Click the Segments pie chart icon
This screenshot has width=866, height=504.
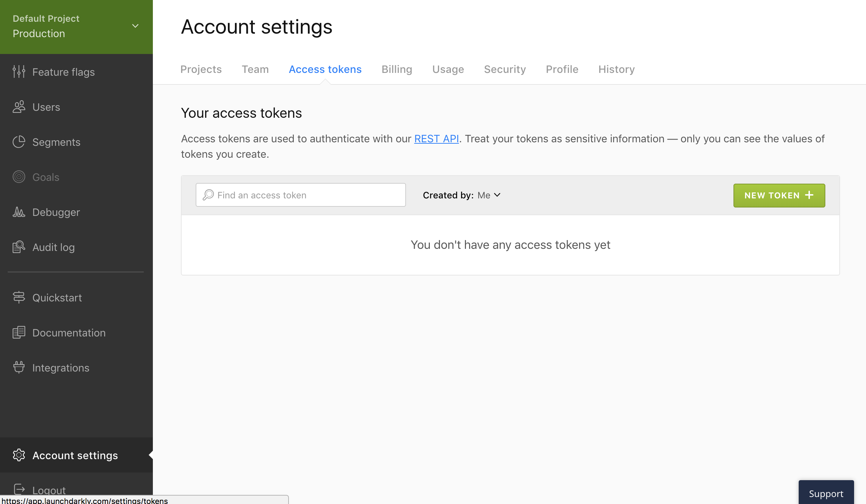[19, 142]
